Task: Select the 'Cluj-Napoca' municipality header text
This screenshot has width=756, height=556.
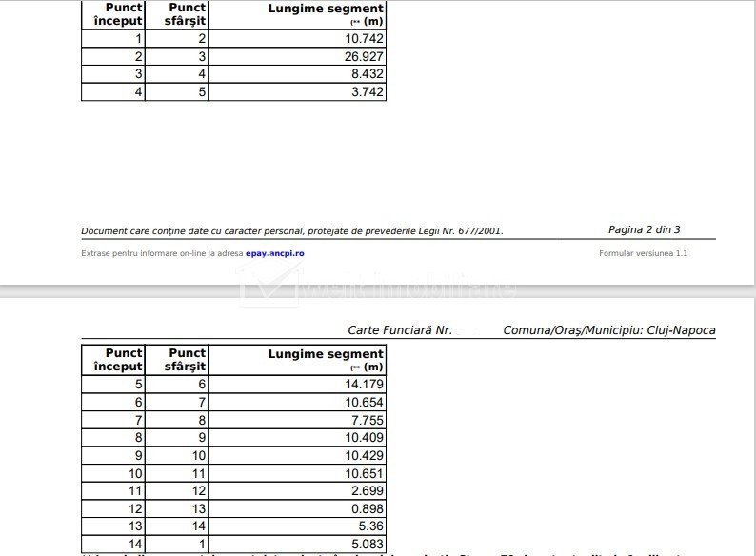Action: (681, 330)
